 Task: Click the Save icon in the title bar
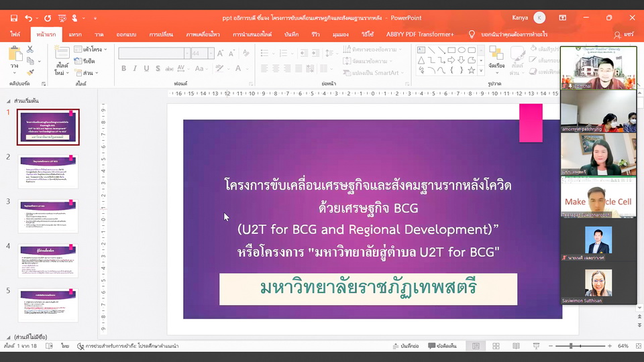click(x=14, y=18)
